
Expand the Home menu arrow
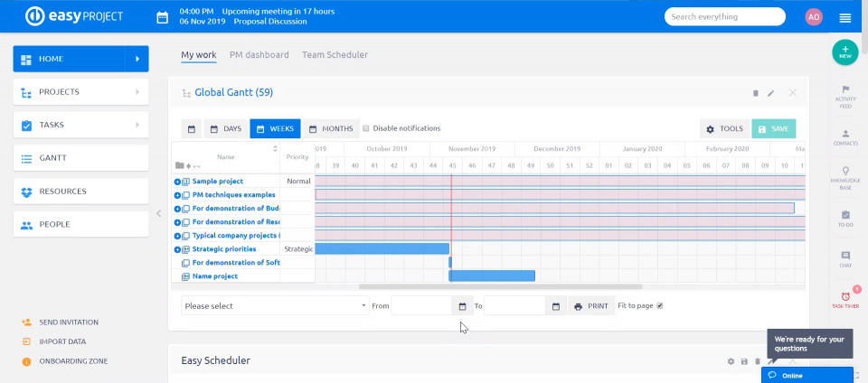[137, 59]
